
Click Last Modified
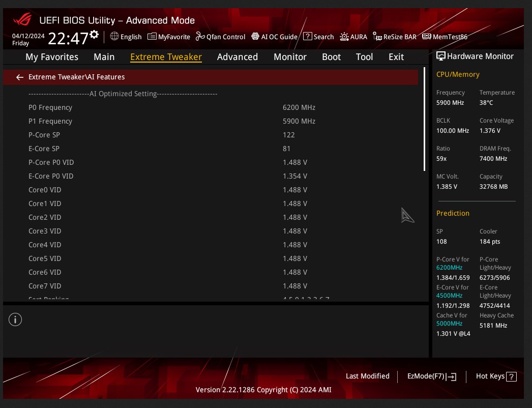click(x=367, y=376)
